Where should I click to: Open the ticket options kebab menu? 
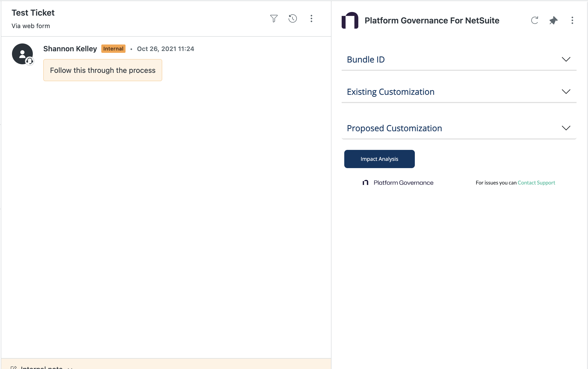coord(311,18)
